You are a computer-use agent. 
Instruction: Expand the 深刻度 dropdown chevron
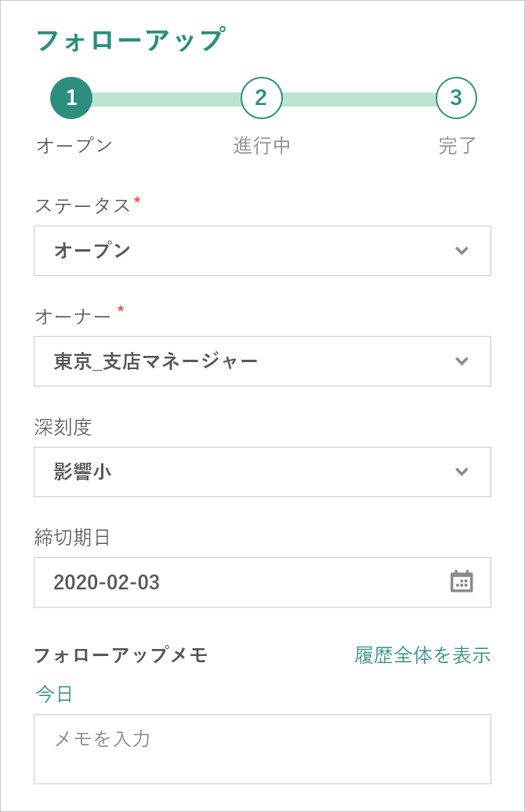[x=462, y=472]
